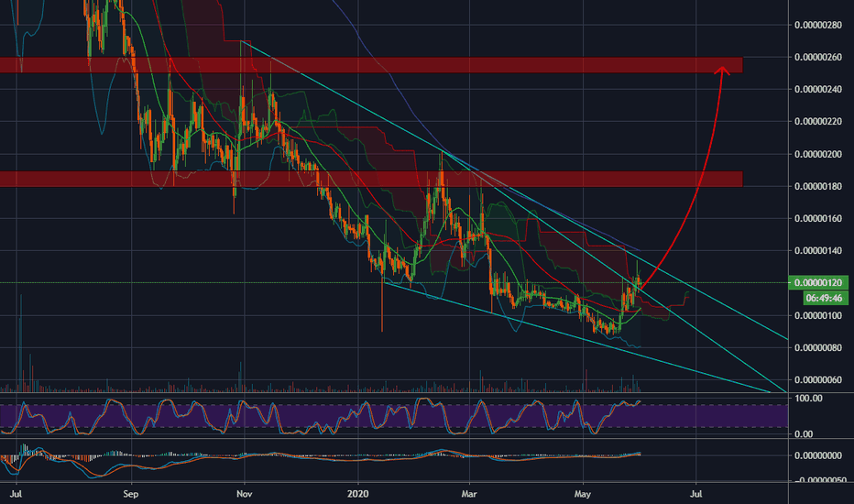Image resolution: width=854 pixels, height=504 pixels.
Task: Click the 0.00000240 price axis label
Action: coord(818,90)
